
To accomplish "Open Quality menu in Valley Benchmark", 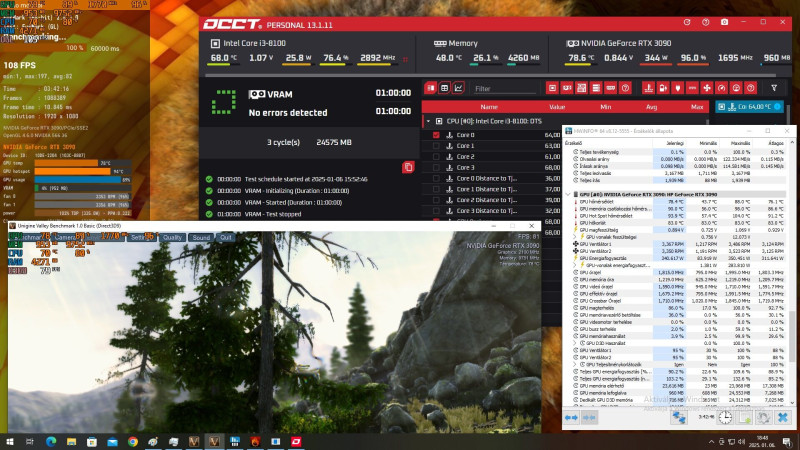I will (x=172, y=238).
